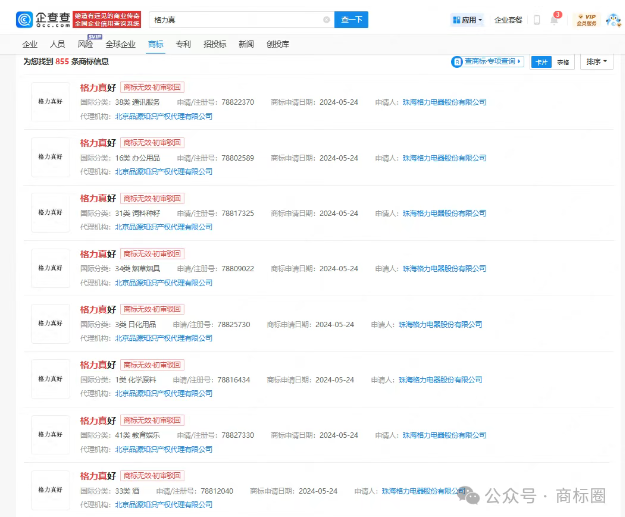Open the mobile app phone icon

[x=537, y=19]
